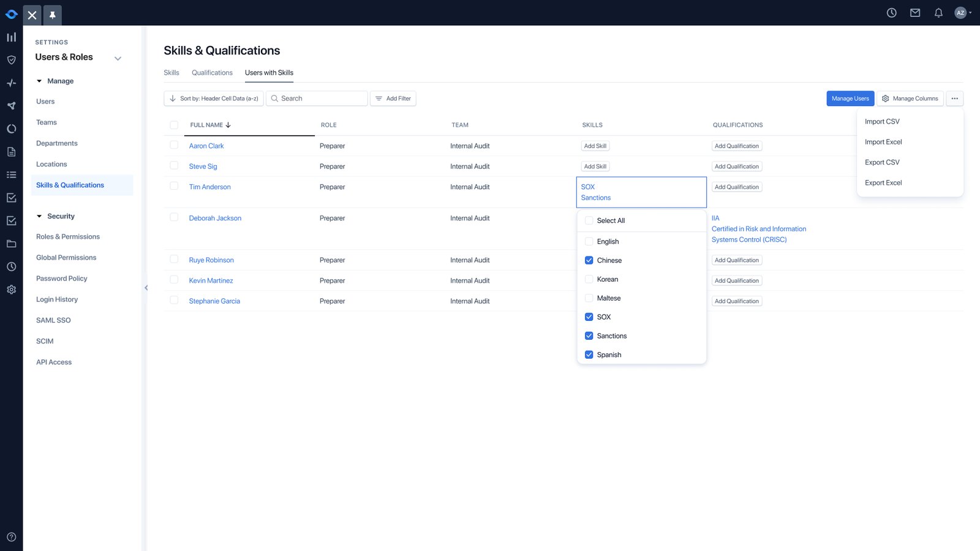Expand the Users & Roles dropdown chevron

[118, 59]
